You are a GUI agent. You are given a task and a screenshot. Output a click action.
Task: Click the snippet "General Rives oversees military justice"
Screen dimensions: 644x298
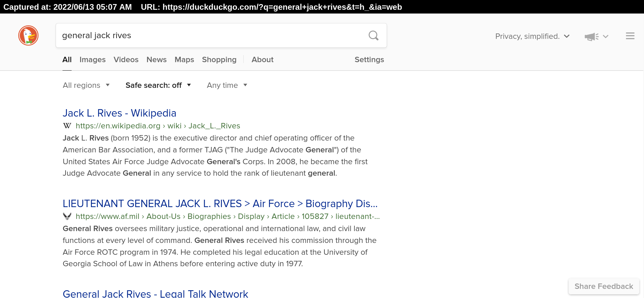point(220,246)
